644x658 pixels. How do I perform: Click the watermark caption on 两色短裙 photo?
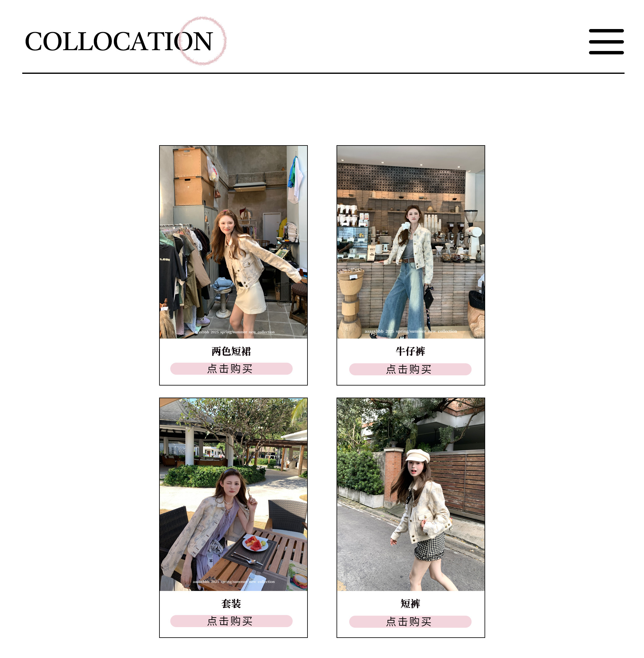pyautogui.click(x=233, y=332)
